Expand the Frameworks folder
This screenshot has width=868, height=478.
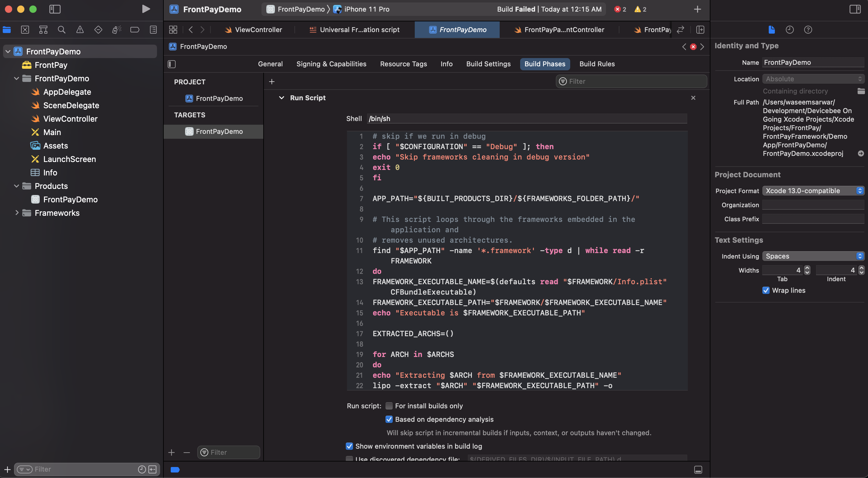click(16, 213)
